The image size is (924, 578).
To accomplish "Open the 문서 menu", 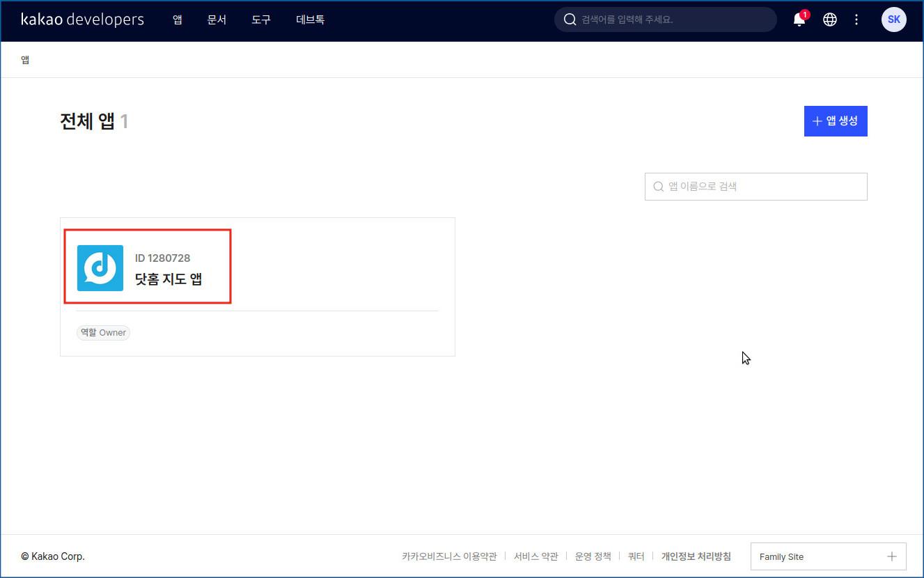I will (217, 19).
